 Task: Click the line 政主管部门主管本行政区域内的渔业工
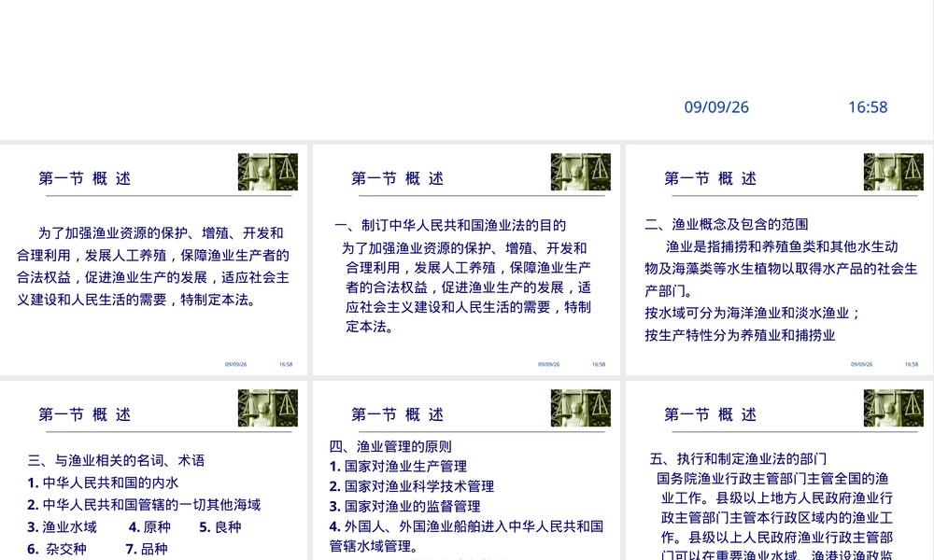coord(777,518)
